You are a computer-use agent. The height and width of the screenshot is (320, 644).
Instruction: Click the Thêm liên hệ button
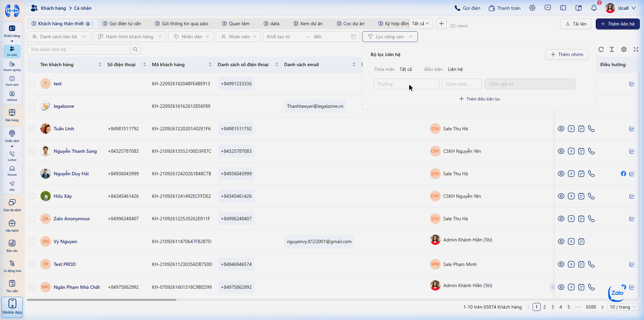(618, 24)
